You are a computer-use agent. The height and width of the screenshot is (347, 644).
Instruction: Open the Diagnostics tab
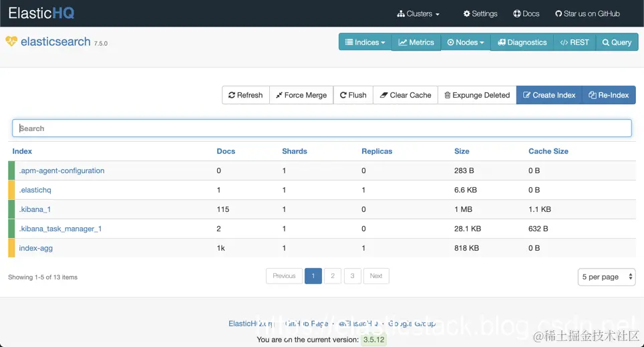(522, 42)
